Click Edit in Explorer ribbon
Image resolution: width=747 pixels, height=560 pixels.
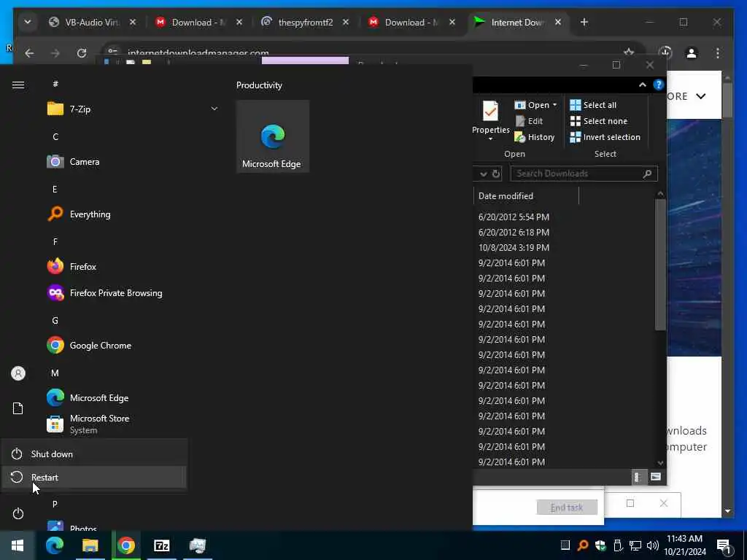tap(530, 121)
